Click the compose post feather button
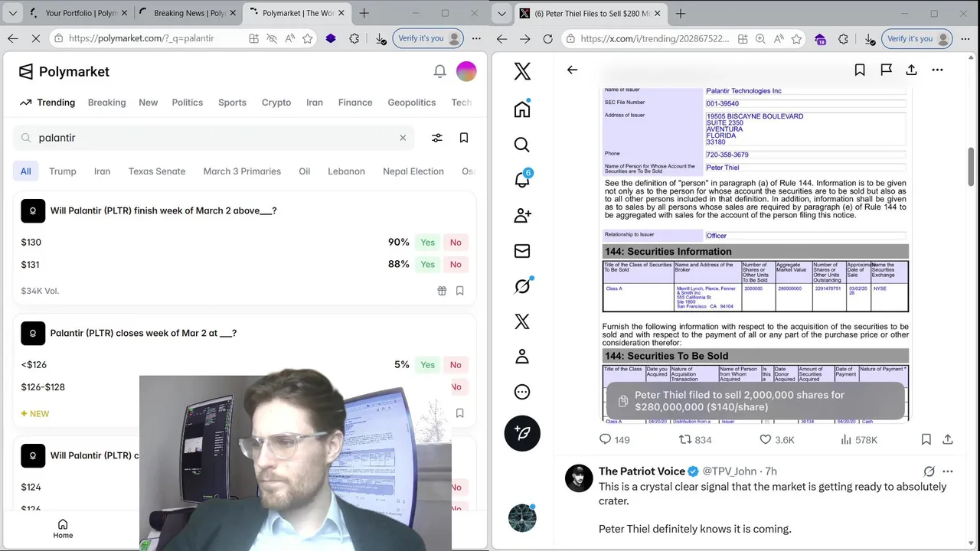Screen dimensions: 980x551 point(522,433)
